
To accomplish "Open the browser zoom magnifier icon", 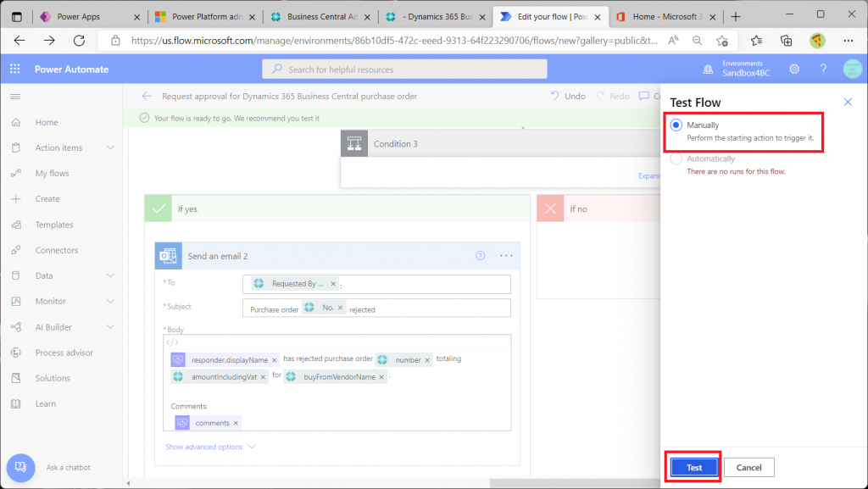I will pyautogui.click(x=698, y=41).
